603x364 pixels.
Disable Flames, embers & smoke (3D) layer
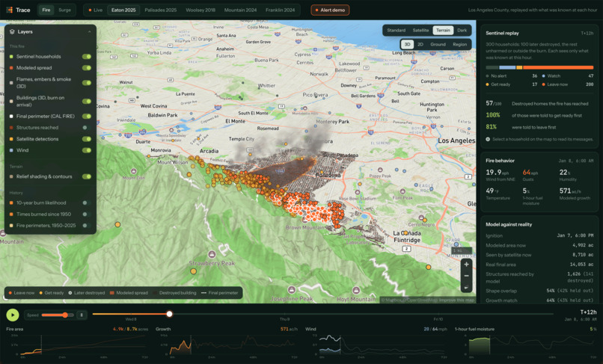(x=87, y=83)
